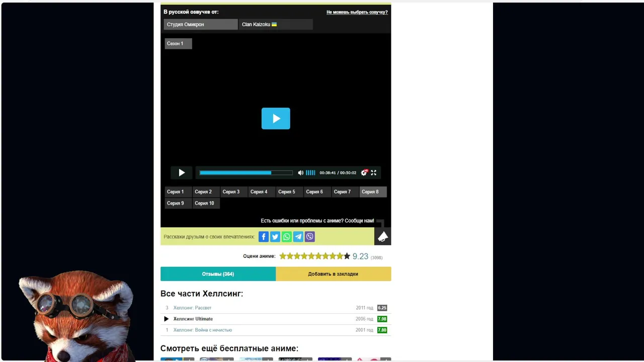Rate the anime with the tenth dark star
This screenshot has width=644, height=362.
347,256
